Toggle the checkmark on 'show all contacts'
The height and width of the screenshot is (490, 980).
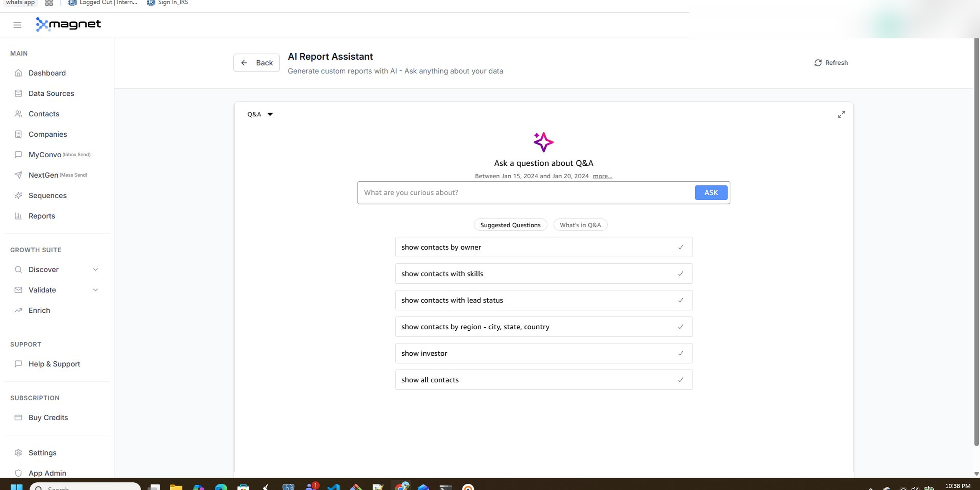681,379
